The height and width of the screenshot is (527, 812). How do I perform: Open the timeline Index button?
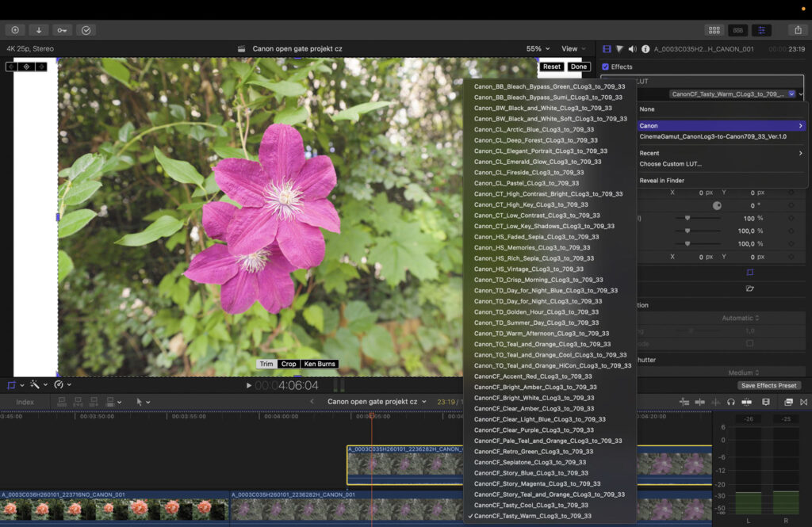[x=25, y=403]
